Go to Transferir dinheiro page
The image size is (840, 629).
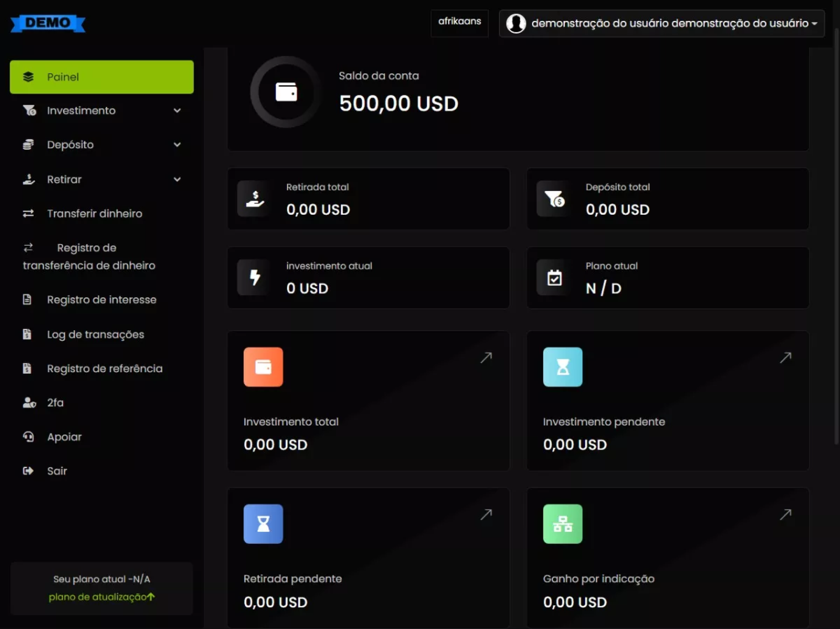pyautogui.click(x=94, y=214)
